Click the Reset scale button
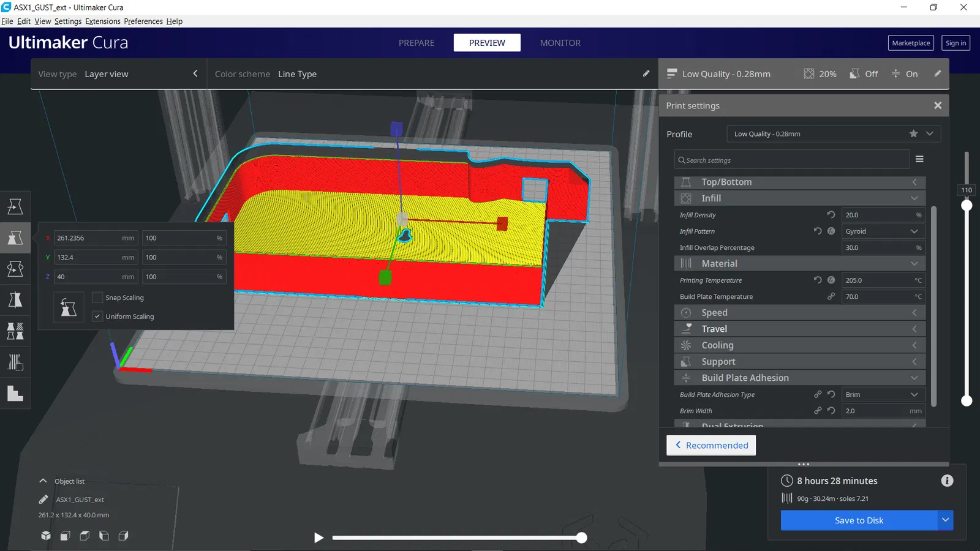980x551 pixels. point(69,307)
